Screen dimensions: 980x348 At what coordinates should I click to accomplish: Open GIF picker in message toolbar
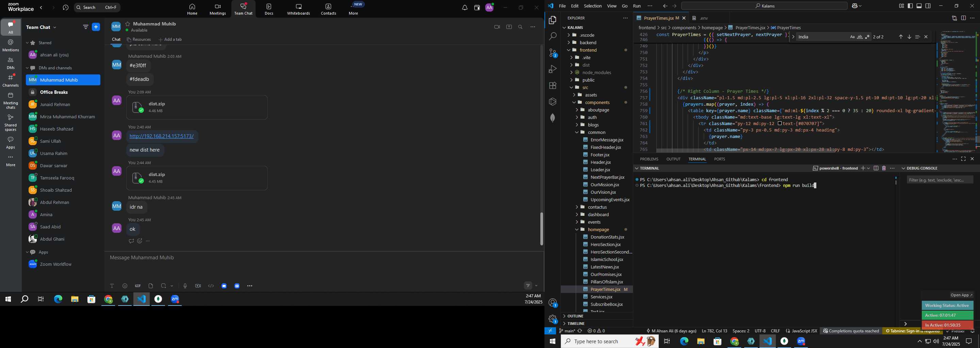point(138,286)
